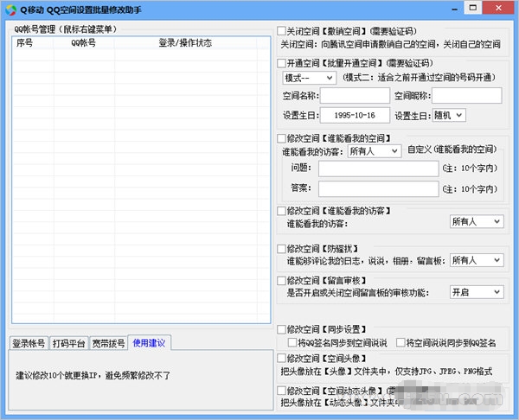Minimize the window
519x420 pixels.
coord(455,9)
